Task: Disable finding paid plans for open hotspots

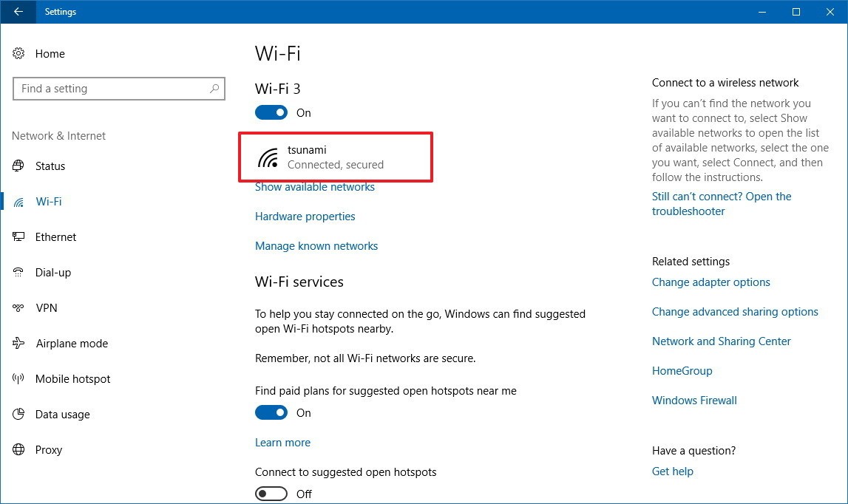Action: tap(271, 412)
